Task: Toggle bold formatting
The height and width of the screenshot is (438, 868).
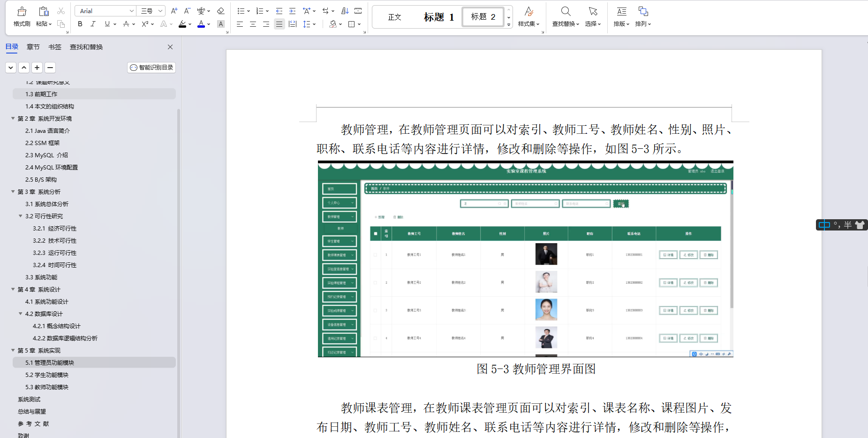Action: coord(80,24)
